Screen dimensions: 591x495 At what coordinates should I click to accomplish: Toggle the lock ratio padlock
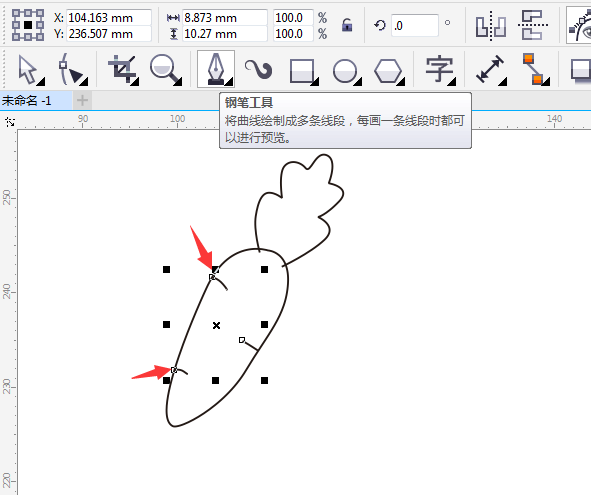tap(347, 25)
